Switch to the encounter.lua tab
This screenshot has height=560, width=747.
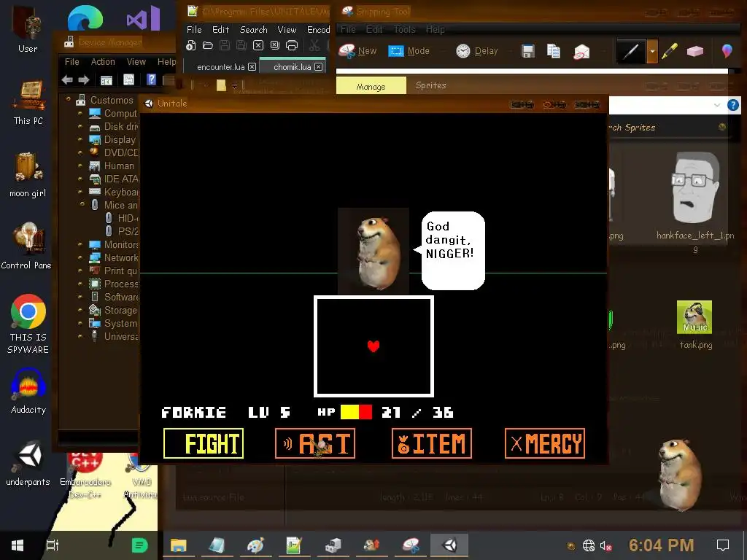click(220, 67)
